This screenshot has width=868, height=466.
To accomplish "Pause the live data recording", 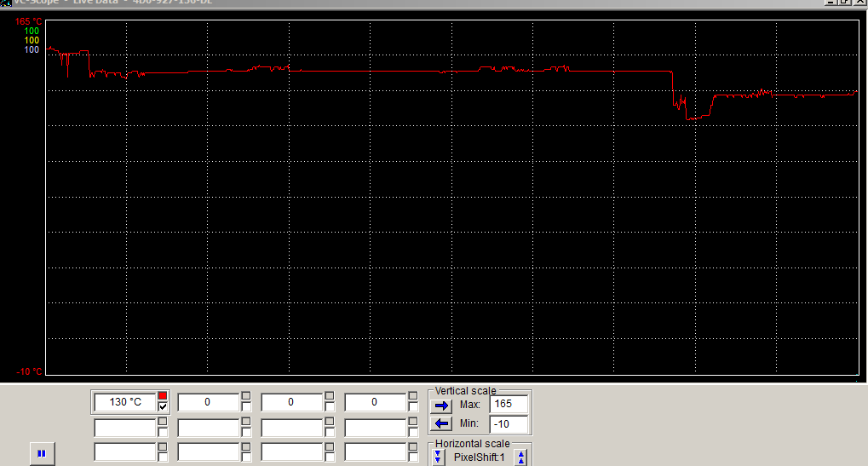I will pos(41,454).
